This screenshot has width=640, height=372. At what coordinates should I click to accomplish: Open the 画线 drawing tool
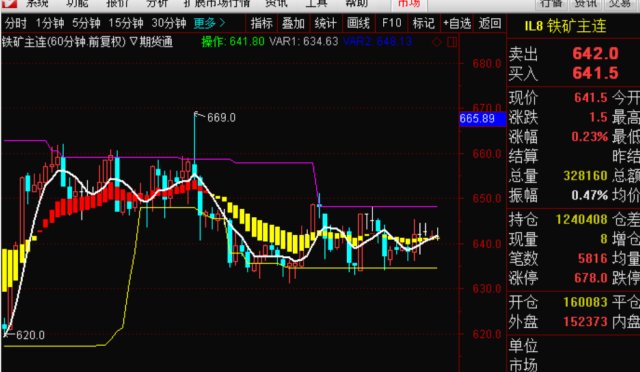click(358, 23)
